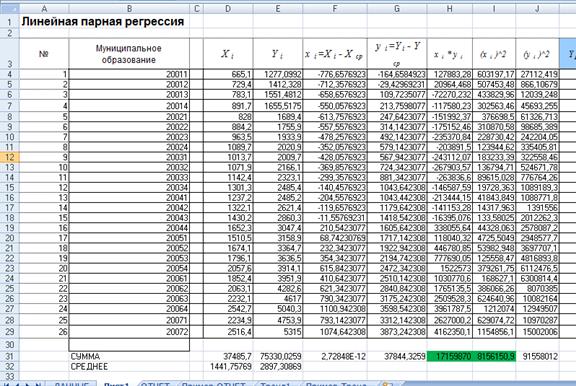576x386 pixels.
Task: Select the cell containing 1089,7
Action: [228, 147]
